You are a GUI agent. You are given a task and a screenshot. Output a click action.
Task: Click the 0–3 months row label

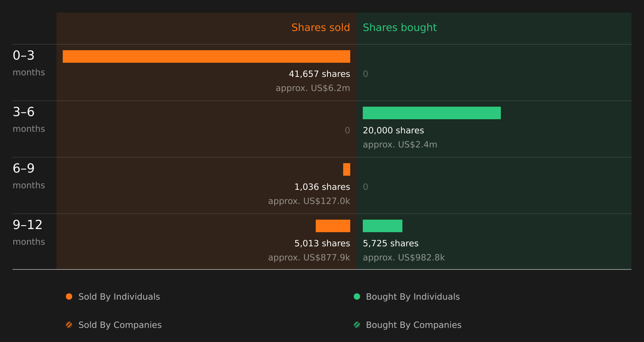(x=29, y=63)
